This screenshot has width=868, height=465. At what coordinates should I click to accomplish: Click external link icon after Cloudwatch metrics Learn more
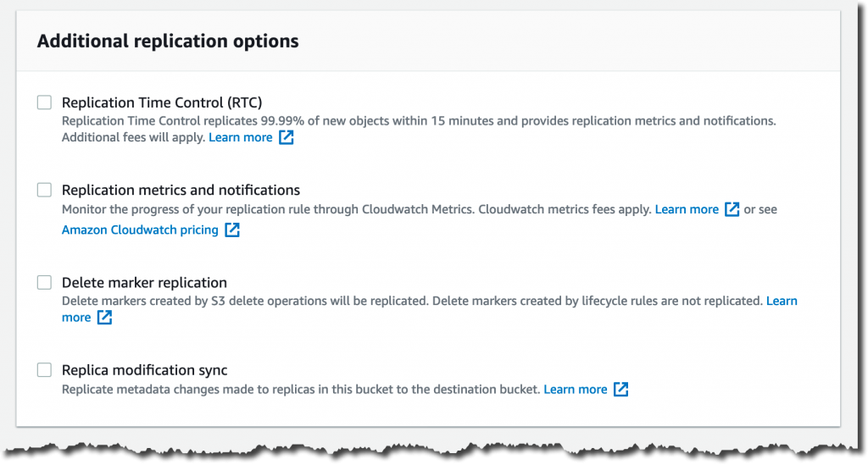(x=732, y=209)
